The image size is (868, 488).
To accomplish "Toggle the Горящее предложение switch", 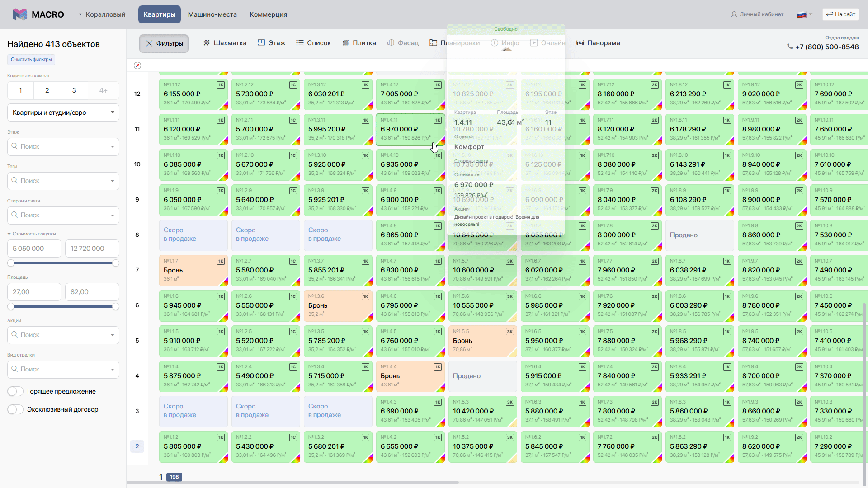I will pos(15,391).
